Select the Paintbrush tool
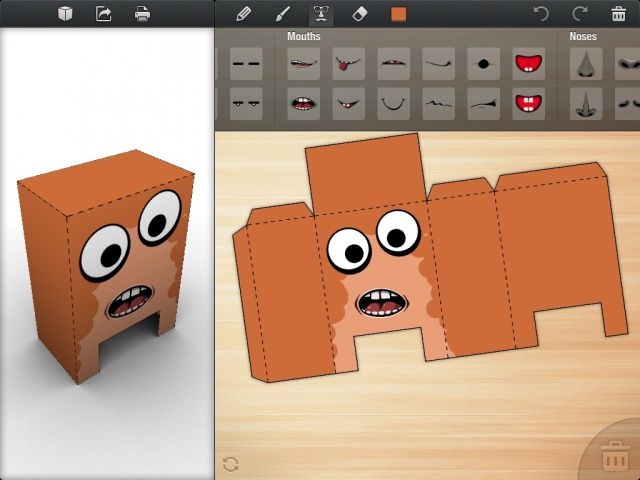The image size is (640, 480). (x=282, y=14)
